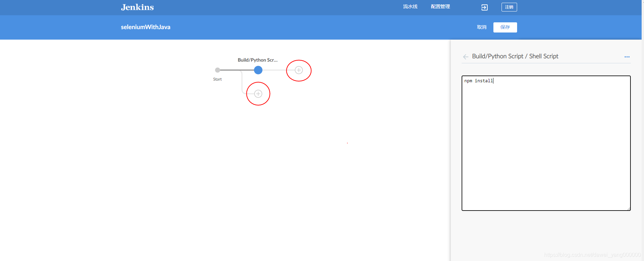Image resolution: width=644 pixels, height=261 pixels.
Task: Click the seleniumWithJava pipeline title
Action: (146, 27)
